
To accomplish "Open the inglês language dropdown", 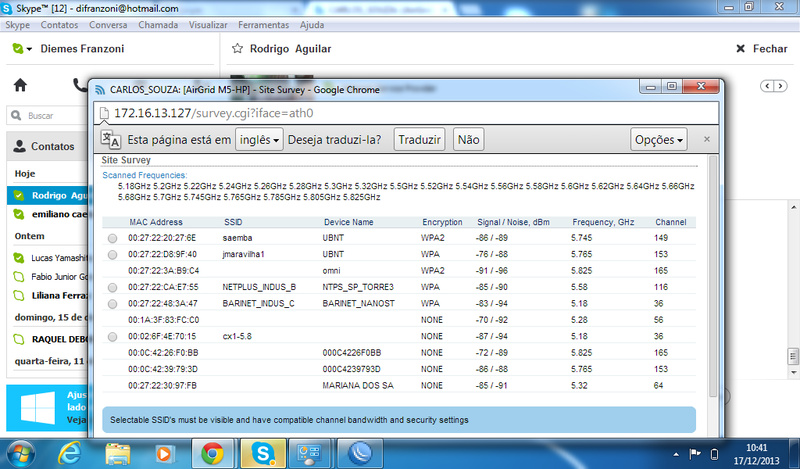I will click(259, 139).
